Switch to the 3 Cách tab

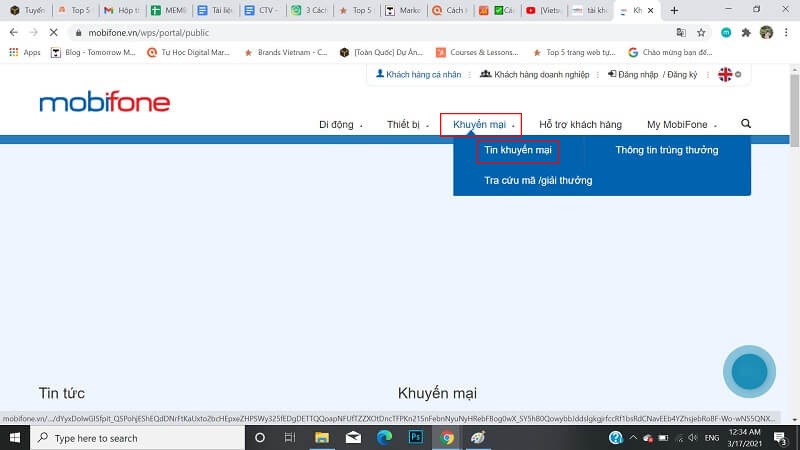[x=309, y=10]
